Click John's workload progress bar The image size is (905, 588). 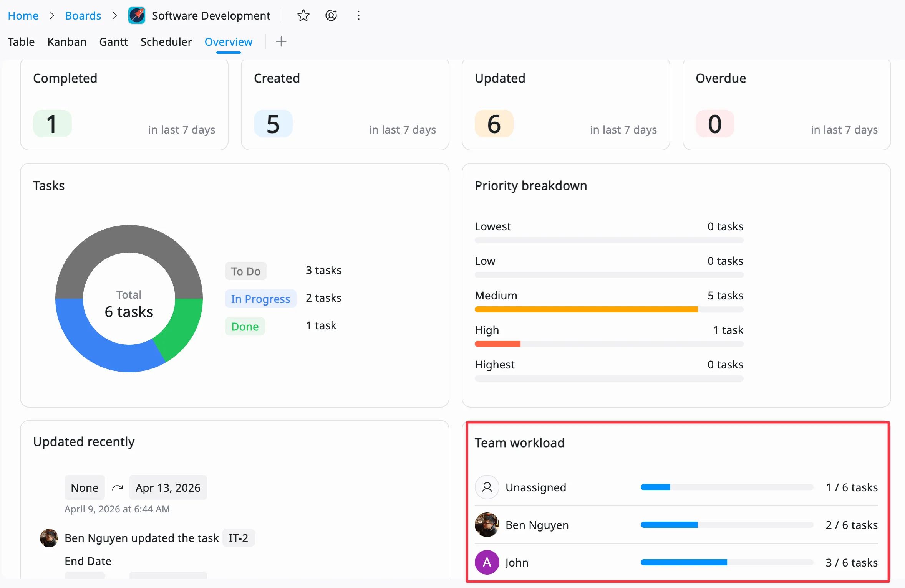coord(727,562)
